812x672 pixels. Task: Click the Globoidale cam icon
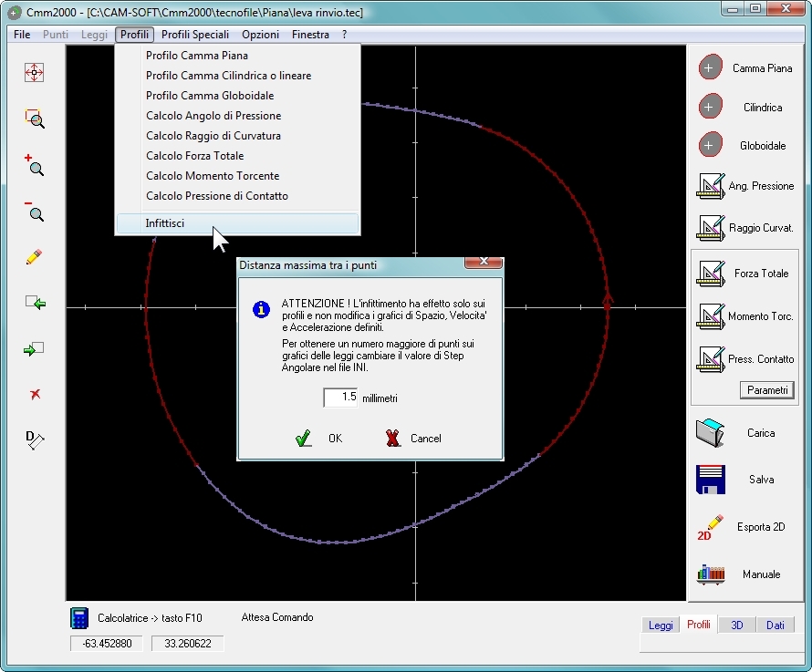710,146
